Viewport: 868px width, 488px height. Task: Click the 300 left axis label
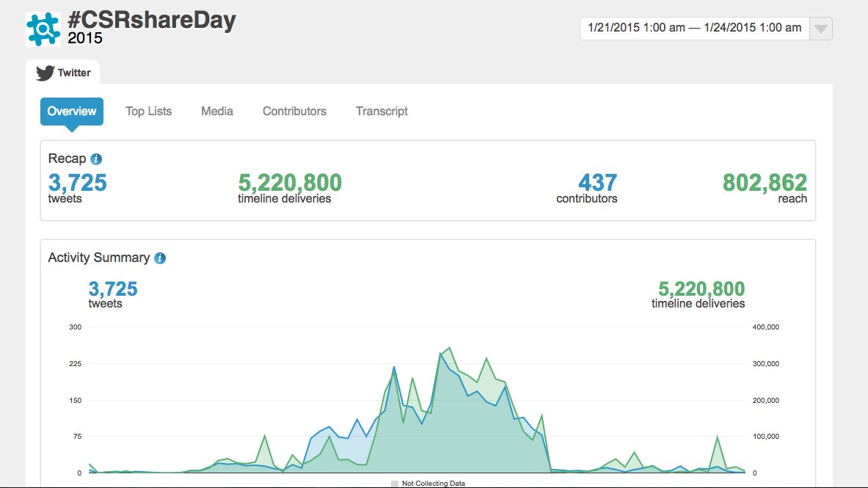76,327
